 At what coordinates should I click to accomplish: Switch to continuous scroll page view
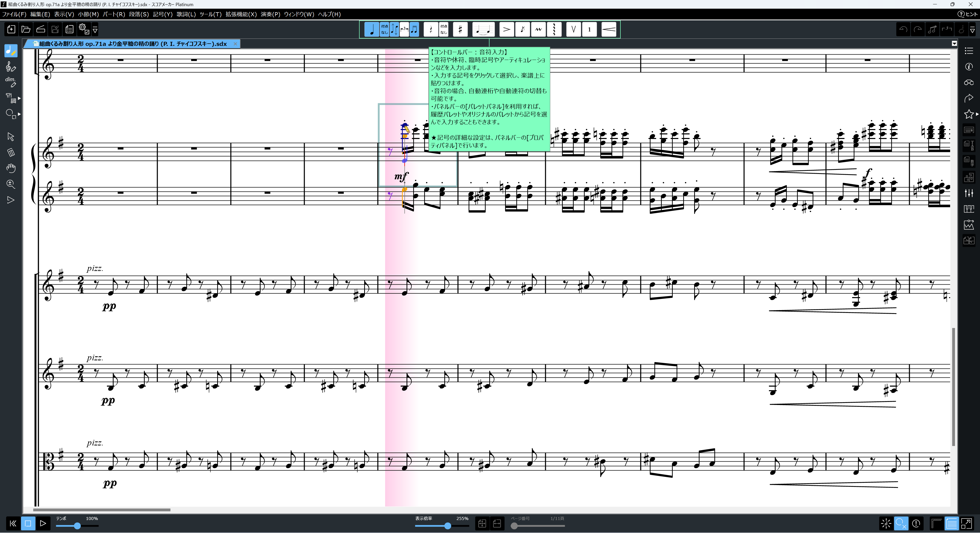(951, 524)
